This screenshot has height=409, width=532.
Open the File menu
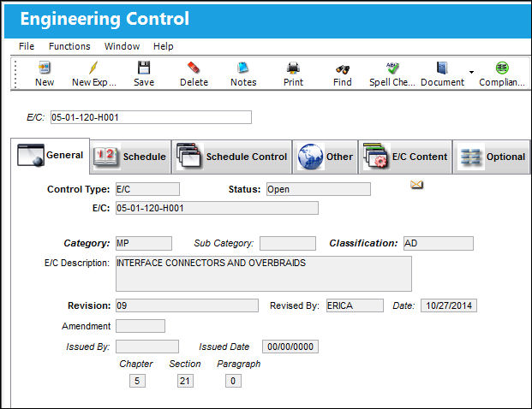[27, 46]
